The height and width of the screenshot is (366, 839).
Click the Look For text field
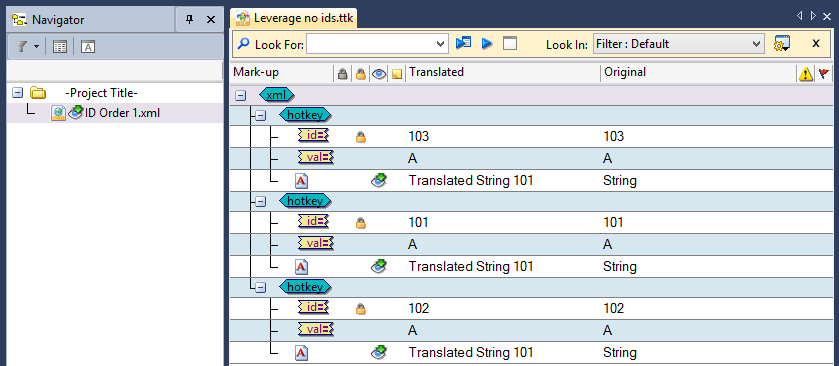[x=371, y=44]
